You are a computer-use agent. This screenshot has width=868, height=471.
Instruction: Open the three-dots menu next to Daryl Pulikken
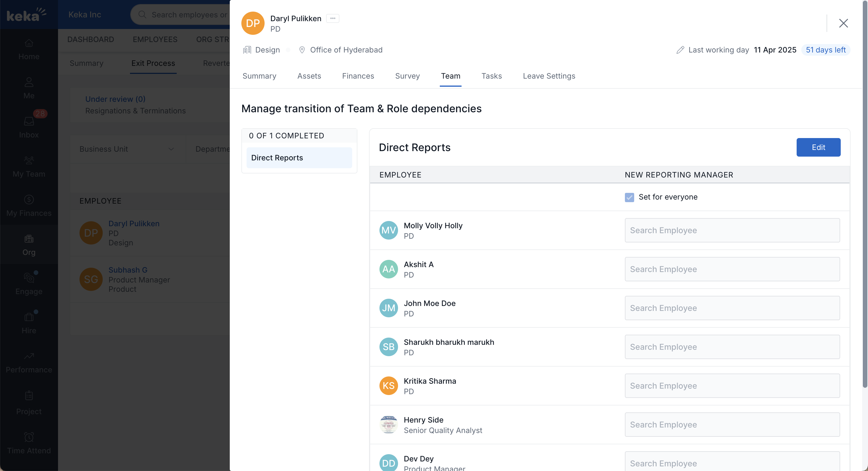(332, 19)
